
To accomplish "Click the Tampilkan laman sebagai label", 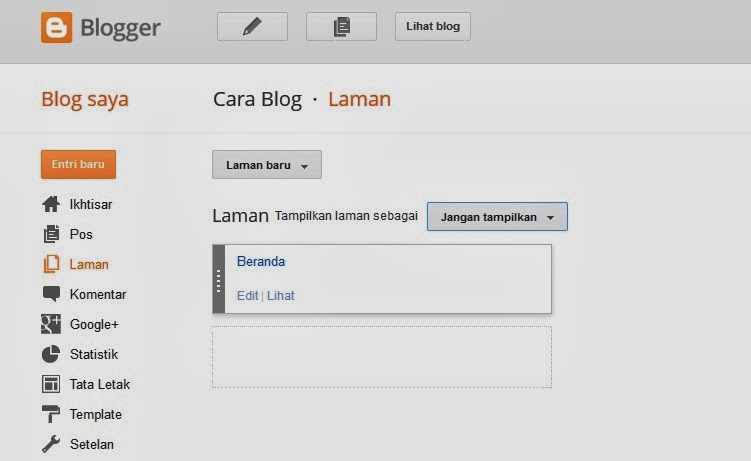I will 346,216.
